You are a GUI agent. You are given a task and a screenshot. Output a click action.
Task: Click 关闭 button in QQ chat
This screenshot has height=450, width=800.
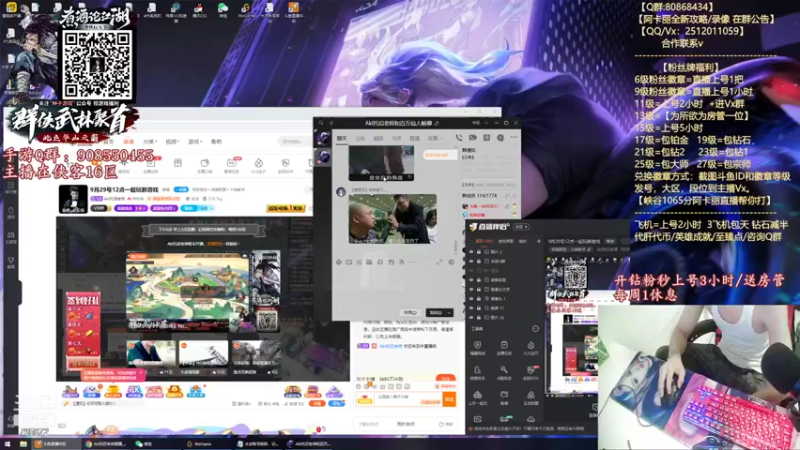[410, 313]
